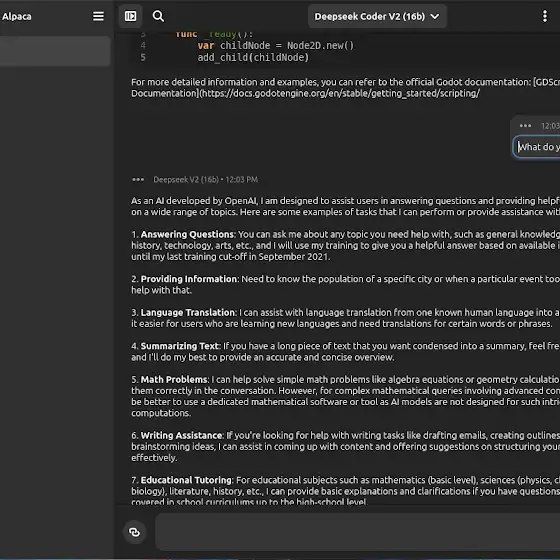Viewport: 560px width, 560px height.
Task: Select the highlighted chat in the sidebar
Action: point(55,51)
